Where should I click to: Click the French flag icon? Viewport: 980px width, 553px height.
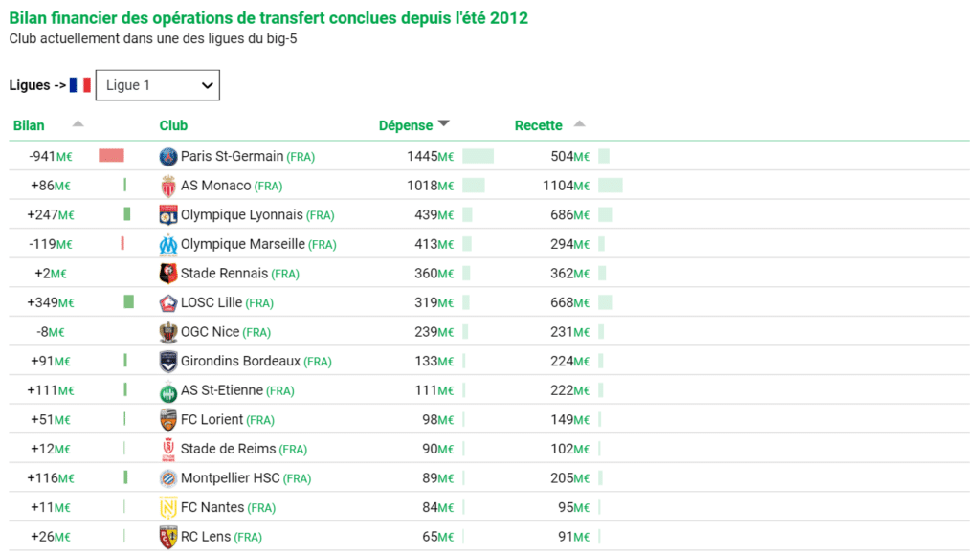tap(80, 85)
